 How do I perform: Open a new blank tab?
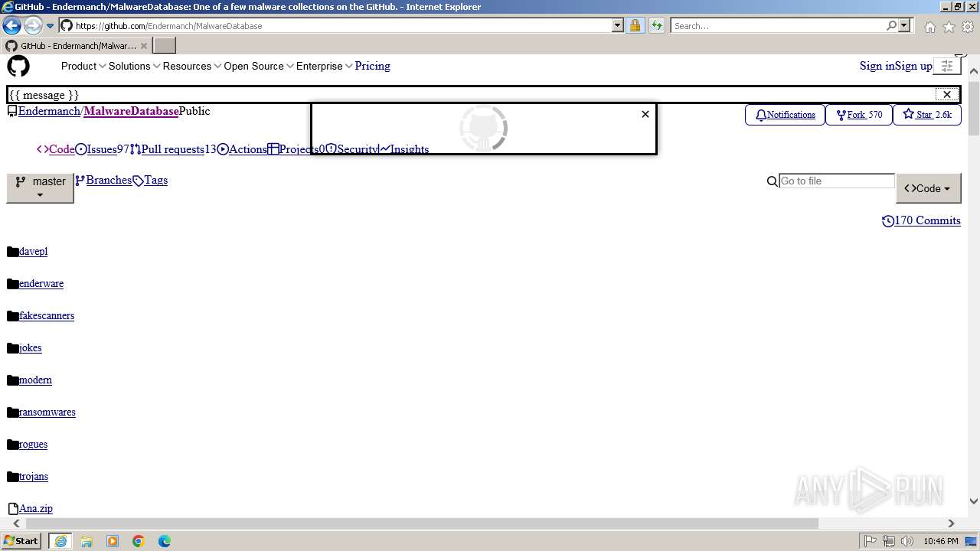(x=165, y=46)
